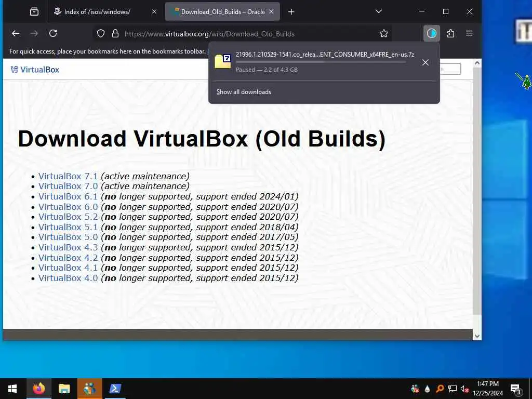
Task: Open the VirtualBox 4.1 link
Action: [x=68, y=268]
